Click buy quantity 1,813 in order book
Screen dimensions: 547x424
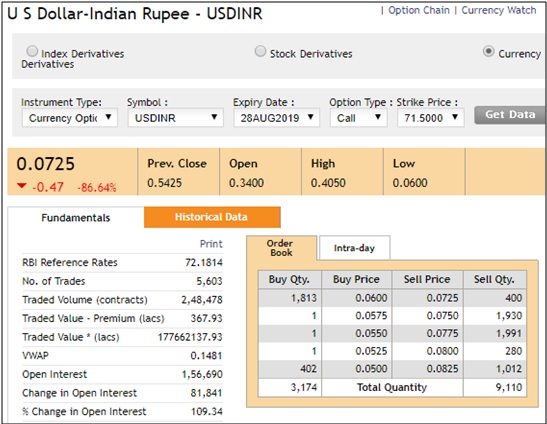point(304,298)
